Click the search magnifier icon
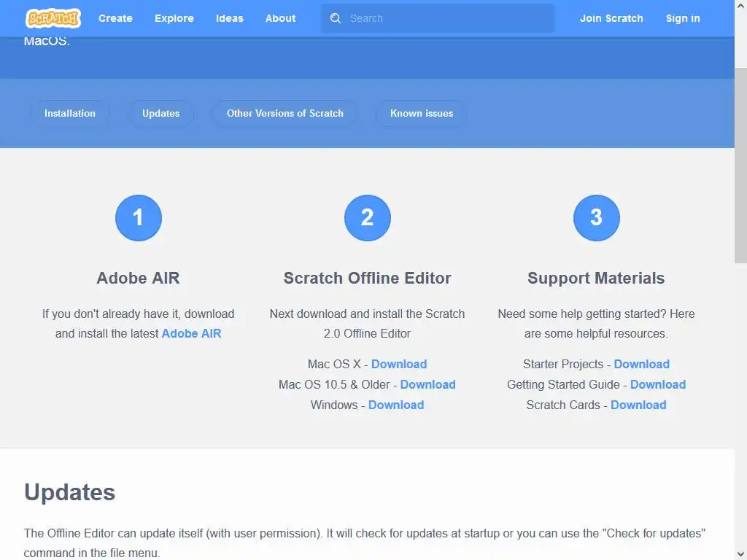 (x=336, y=18)
